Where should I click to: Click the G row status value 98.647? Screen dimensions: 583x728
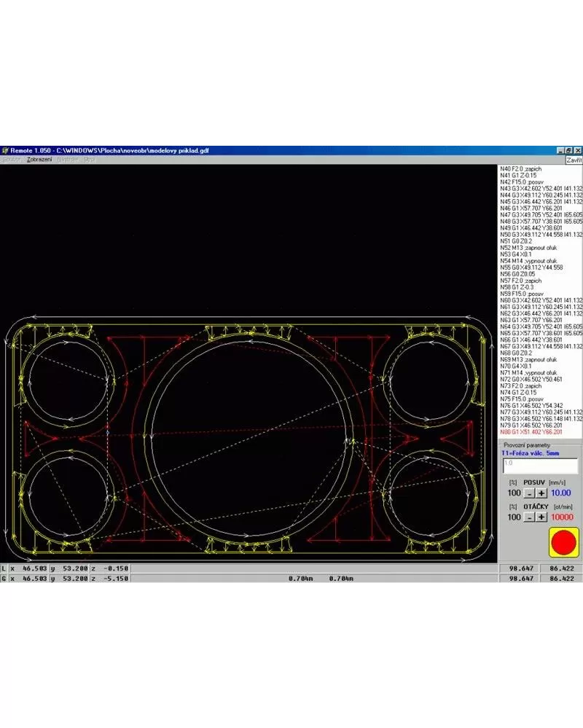coord(521,579)
